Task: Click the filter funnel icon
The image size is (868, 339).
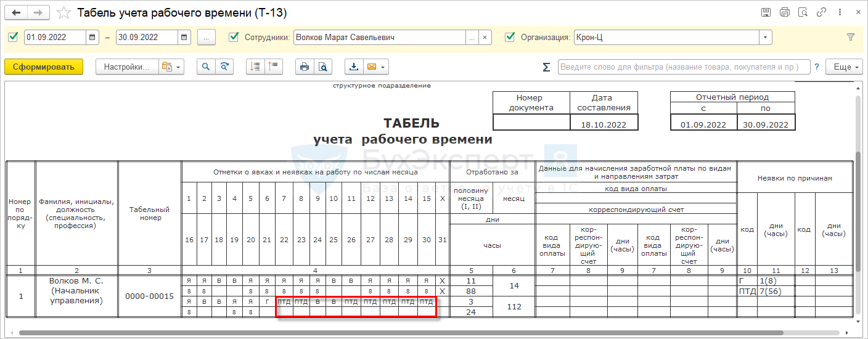Action: click(851, 37)
